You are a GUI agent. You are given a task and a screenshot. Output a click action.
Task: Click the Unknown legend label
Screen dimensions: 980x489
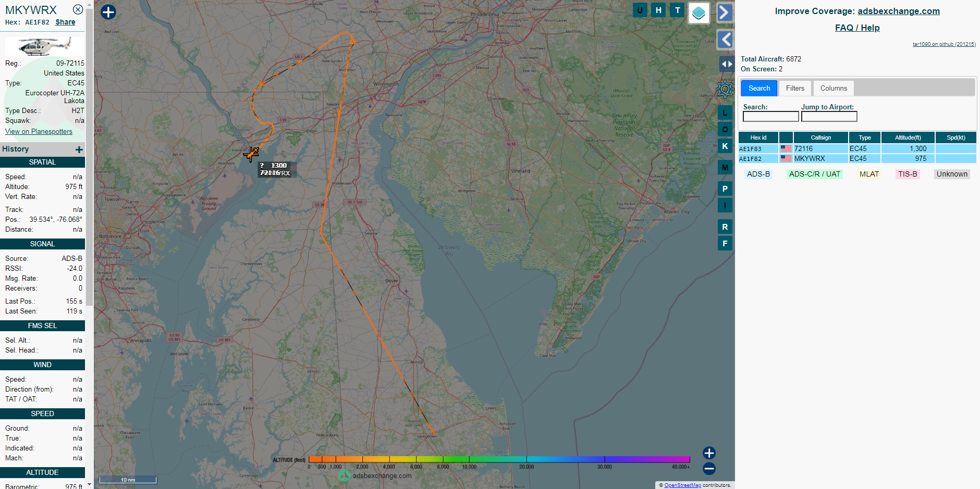tap(952, 174)
